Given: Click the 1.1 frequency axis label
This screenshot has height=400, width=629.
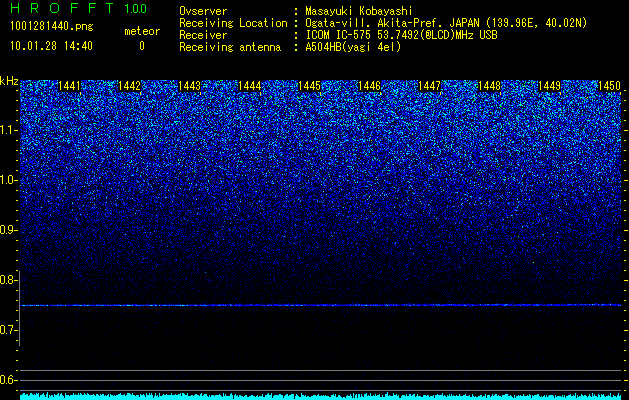Looking at the screenshot, I should (x=8, y=130).
